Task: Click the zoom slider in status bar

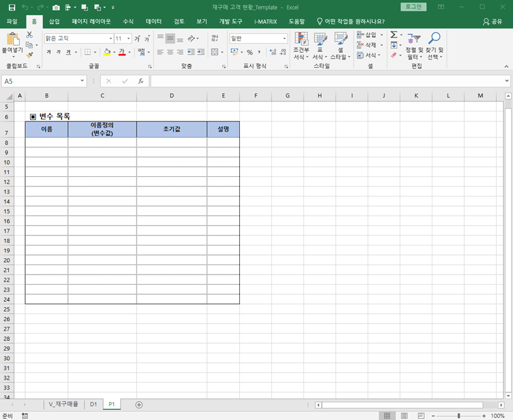Action: coord(458,416)
